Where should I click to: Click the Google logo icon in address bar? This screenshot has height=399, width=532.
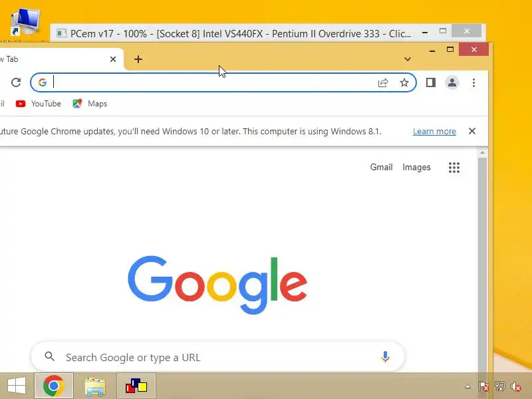click(43, 82)
